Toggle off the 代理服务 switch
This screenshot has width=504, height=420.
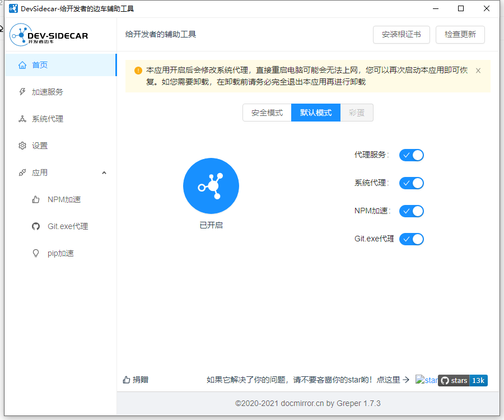412,155
